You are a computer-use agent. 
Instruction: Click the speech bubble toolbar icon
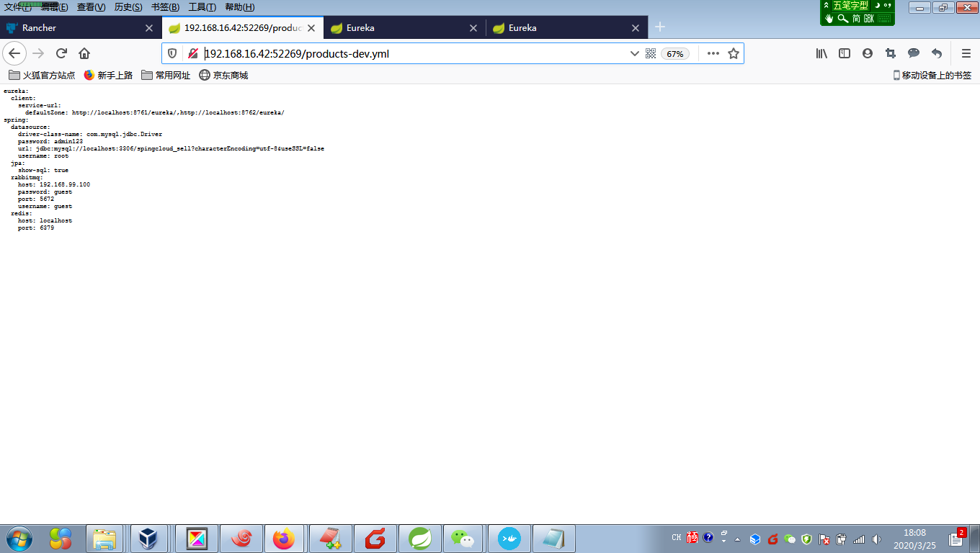pyautogui.click(x=914, y=53)
